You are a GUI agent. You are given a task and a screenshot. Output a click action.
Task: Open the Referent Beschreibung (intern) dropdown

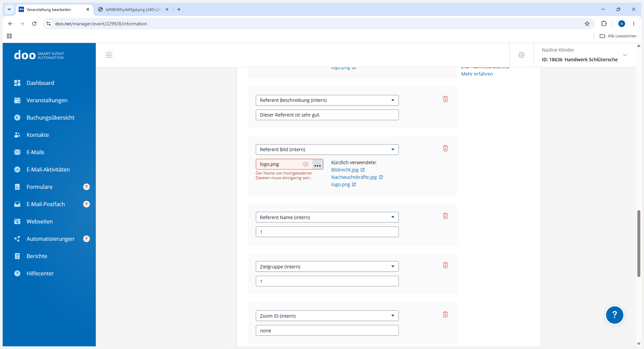pos(327,100)
